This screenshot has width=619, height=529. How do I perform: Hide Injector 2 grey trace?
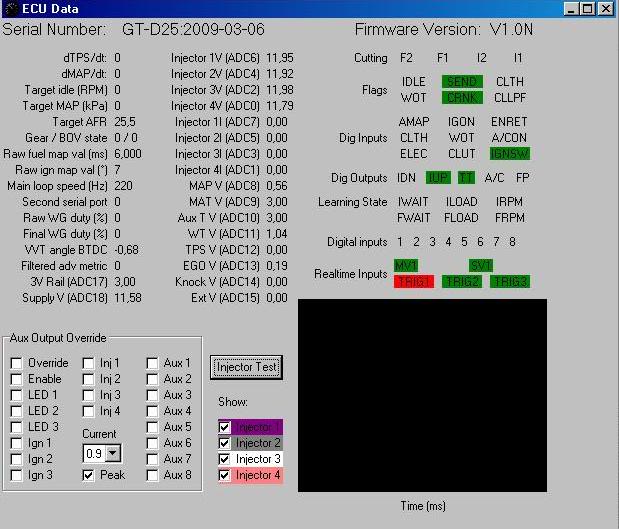224,443
